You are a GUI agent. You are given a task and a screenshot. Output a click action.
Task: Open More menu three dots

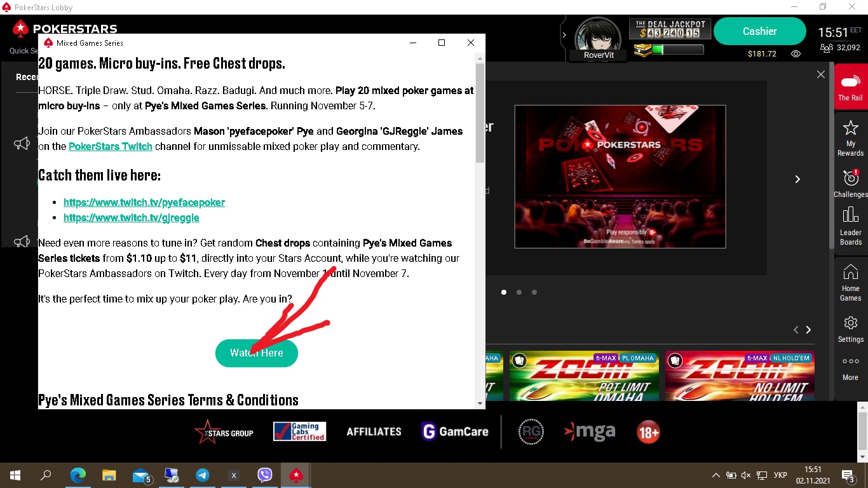[x=850, y=362]
